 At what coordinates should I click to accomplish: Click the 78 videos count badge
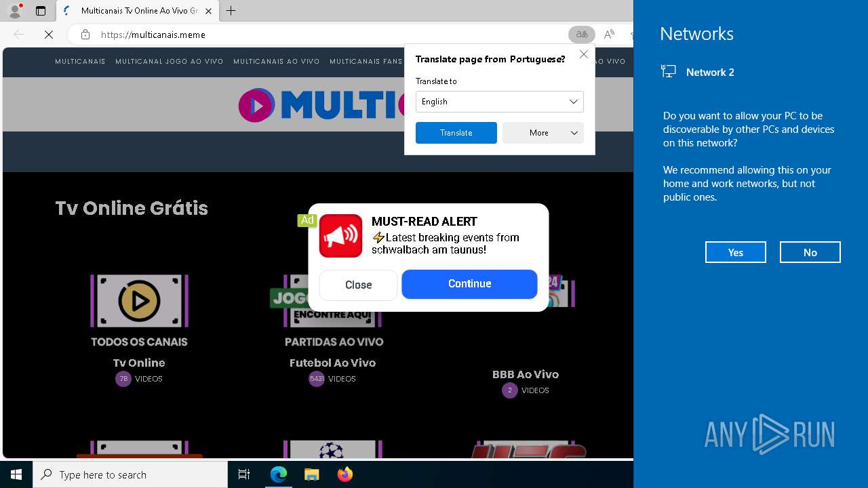(123, 379)
